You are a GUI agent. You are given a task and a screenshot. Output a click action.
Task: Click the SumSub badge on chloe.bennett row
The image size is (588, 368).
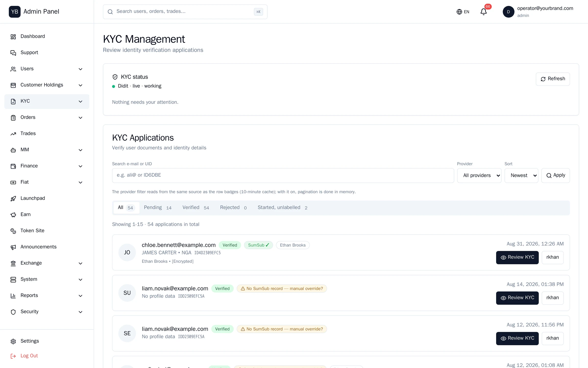258,245
